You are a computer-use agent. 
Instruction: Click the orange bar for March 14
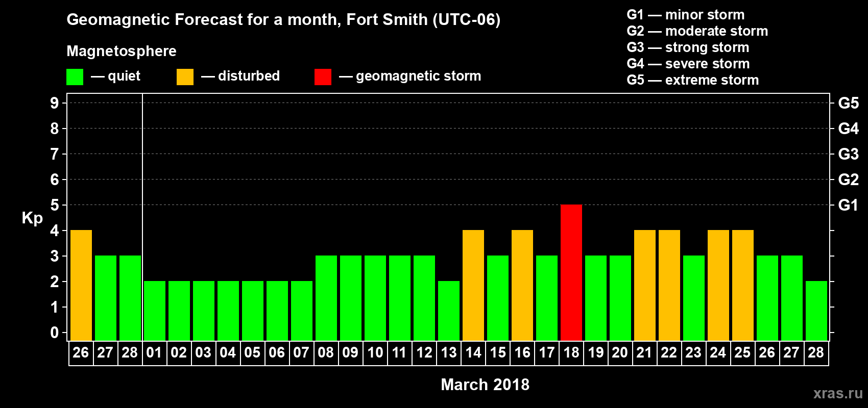click(x=473, y=285)
